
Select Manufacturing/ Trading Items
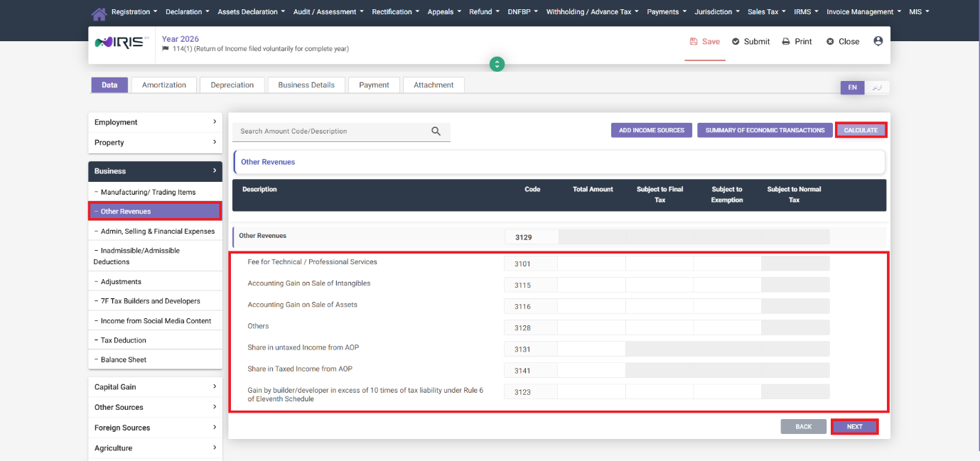click(155, 192)
